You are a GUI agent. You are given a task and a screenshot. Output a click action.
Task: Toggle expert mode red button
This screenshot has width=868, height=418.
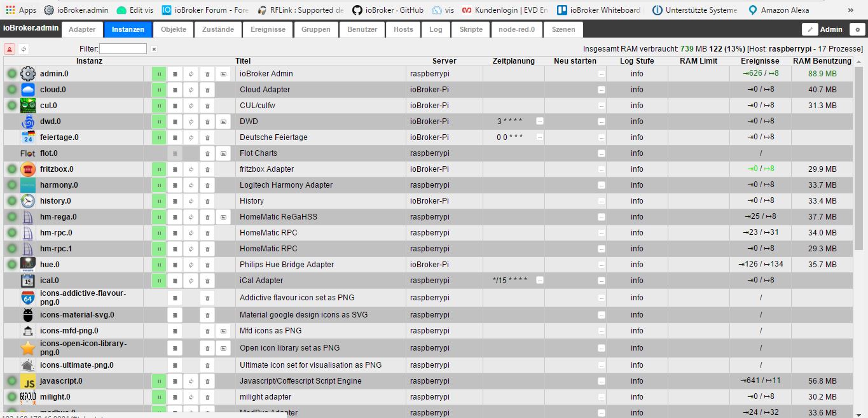(10, 49)
